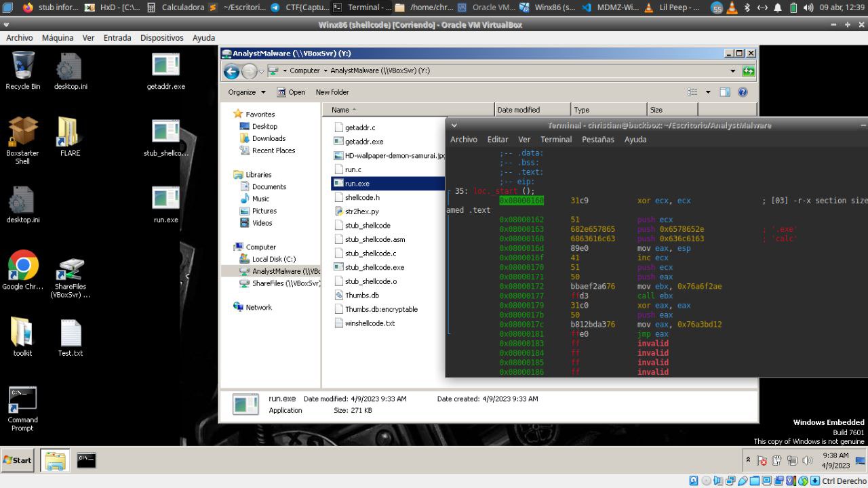
Task: Click the Command Prompt taskbar button
Action: [x=86, y=460]
